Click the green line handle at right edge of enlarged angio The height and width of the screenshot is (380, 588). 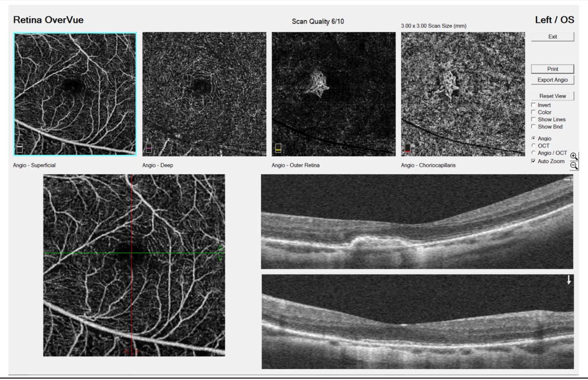(x=221, y=253)
